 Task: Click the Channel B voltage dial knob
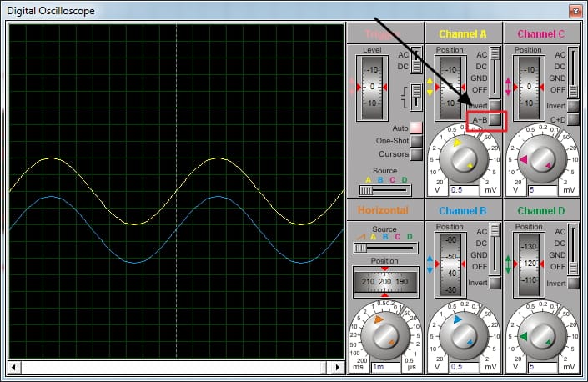click(x=464, y=336)
